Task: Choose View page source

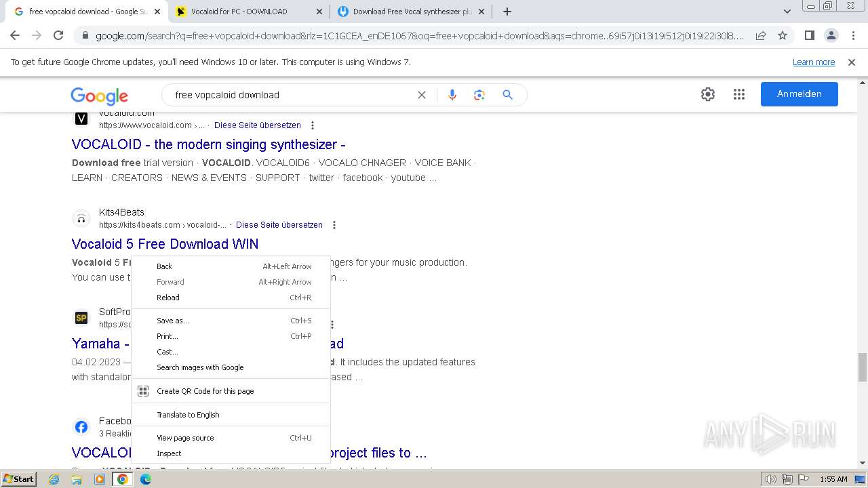Action: tap(231, 438)
